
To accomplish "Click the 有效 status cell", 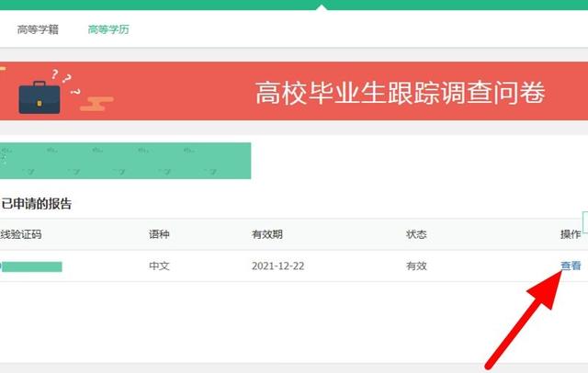I will tap(416, 266).
